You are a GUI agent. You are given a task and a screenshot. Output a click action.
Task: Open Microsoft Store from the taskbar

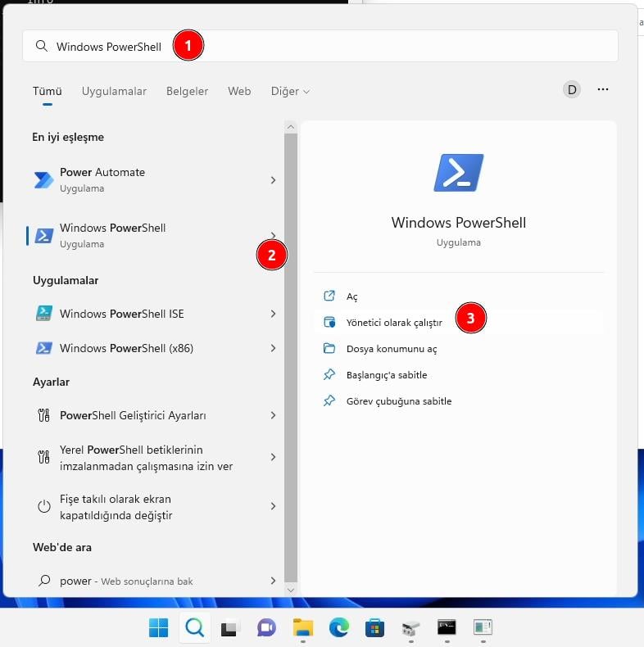[374, 627]
